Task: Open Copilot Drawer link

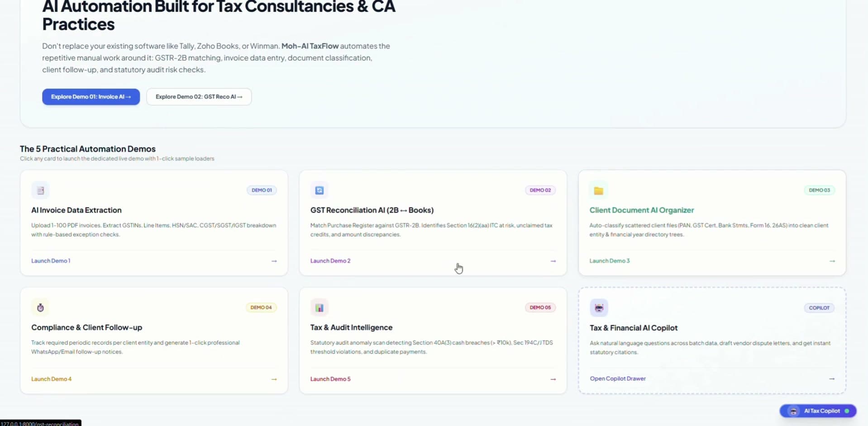Action: click(618, 379)
